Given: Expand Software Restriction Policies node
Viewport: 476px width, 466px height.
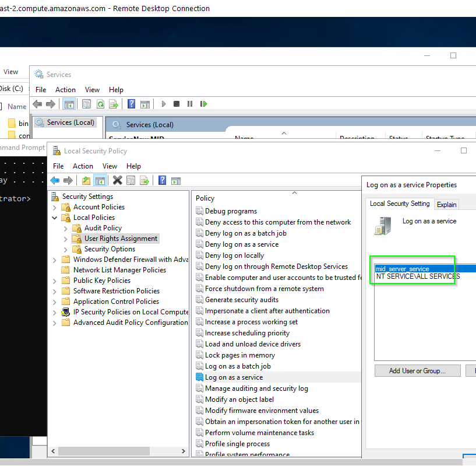Looking at the screenshot, I should (55, 292).
